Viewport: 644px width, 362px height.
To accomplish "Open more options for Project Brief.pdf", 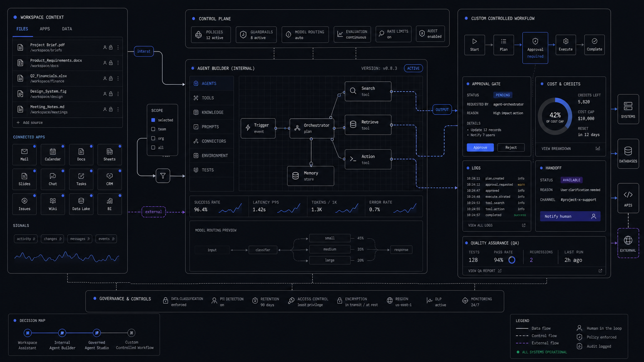I will (118, 47).
